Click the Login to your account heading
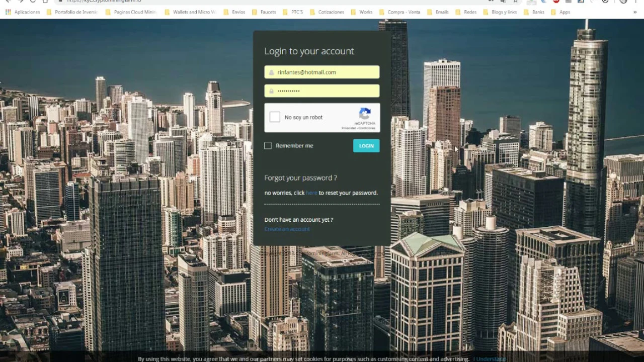The height and width of the screenshot is (362, 644). click(309, 51)
